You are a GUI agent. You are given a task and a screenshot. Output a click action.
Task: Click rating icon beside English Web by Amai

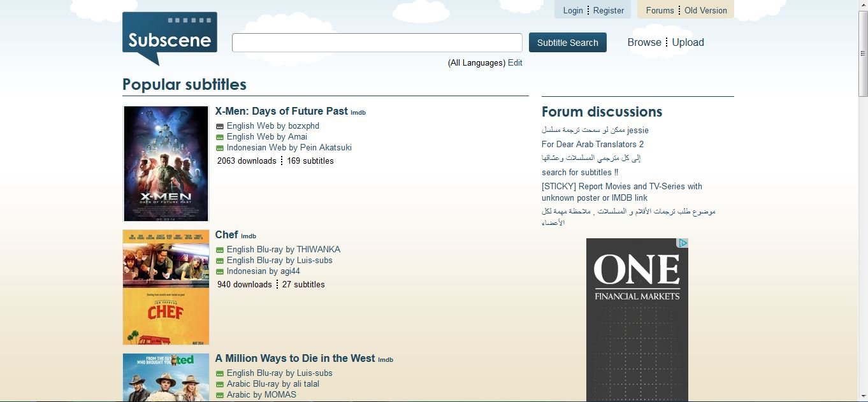pos(220,138)
